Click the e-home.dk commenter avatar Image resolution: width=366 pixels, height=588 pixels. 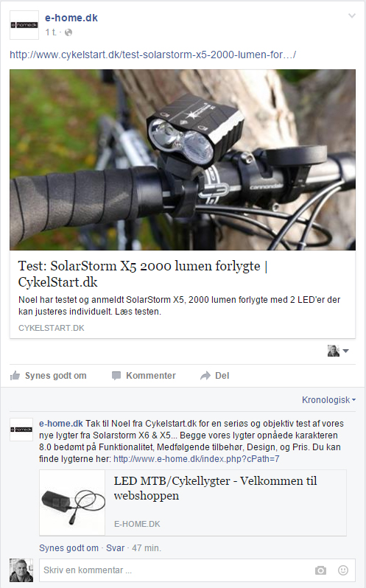coord(21,430)
